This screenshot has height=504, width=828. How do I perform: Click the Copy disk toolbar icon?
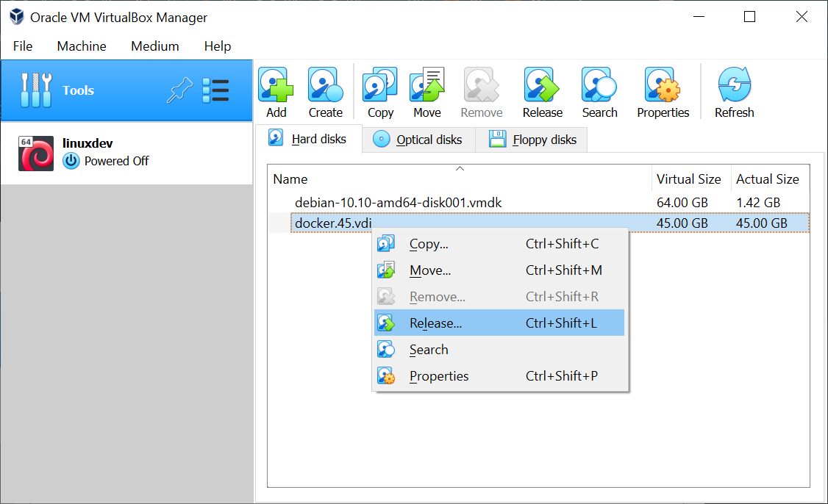380,85
